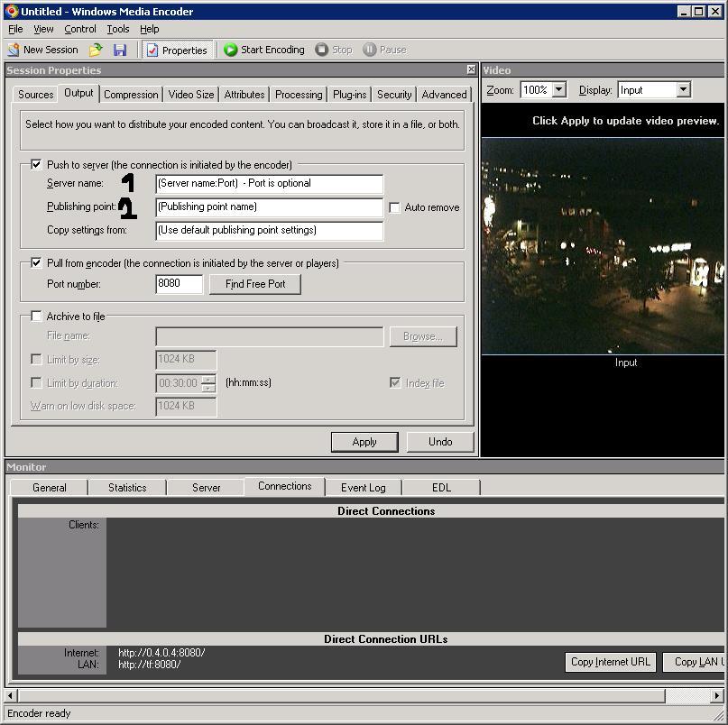The image size is (728, 725).
Task: Click the Input video preview image
Action: pos(603,246)
